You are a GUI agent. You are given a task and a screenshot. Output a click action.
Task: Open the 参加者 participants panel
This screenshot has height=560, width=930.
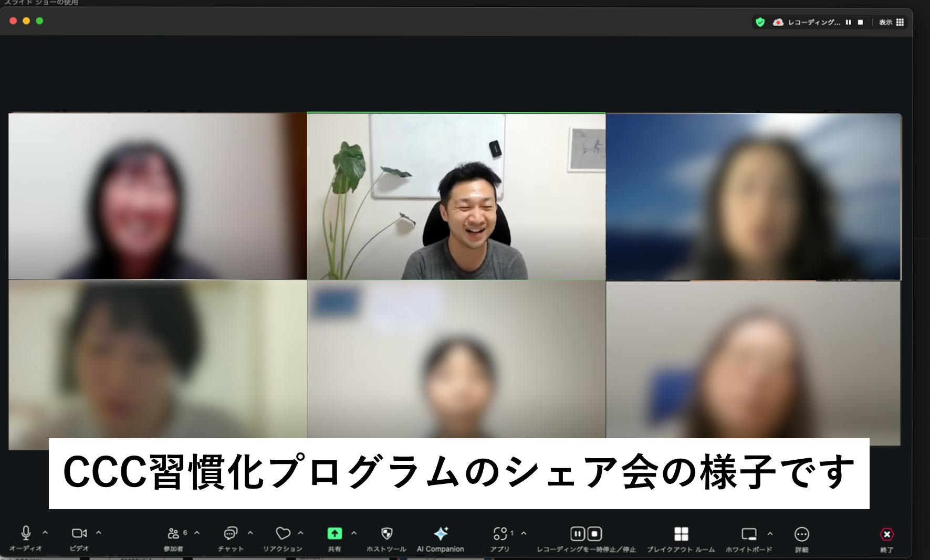pyautogui.click(x=173, y=534)
